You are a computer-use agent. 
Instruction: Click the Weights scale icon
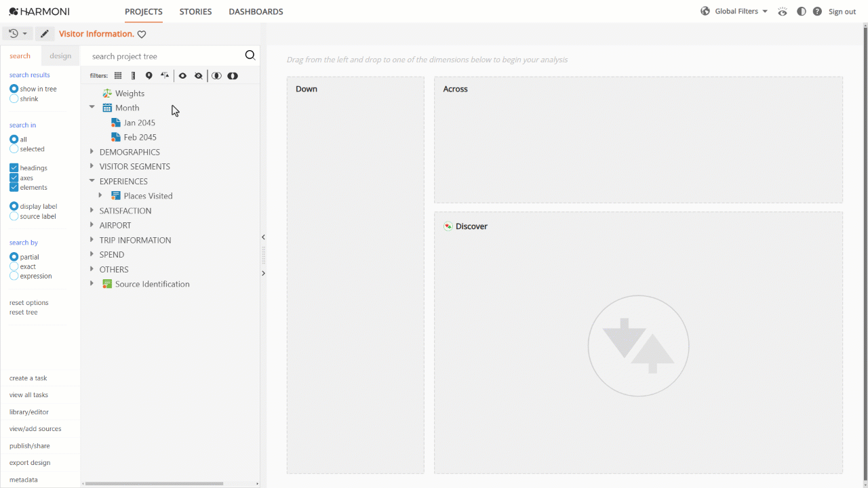107,94
